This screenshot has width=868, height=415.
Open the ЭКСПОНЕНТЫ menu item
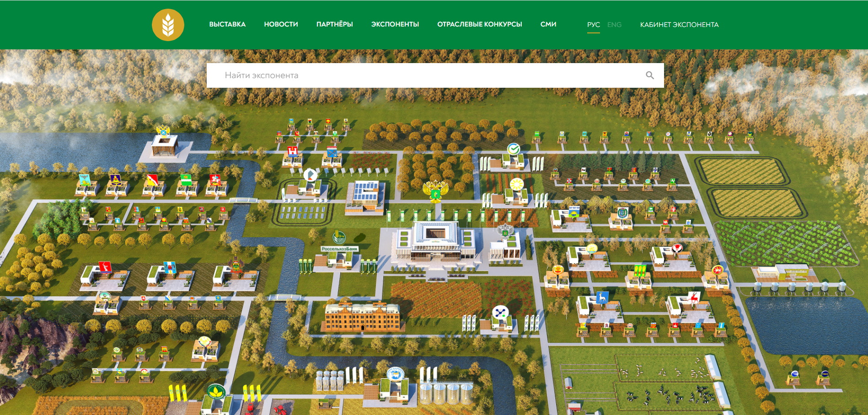point(395,24)
